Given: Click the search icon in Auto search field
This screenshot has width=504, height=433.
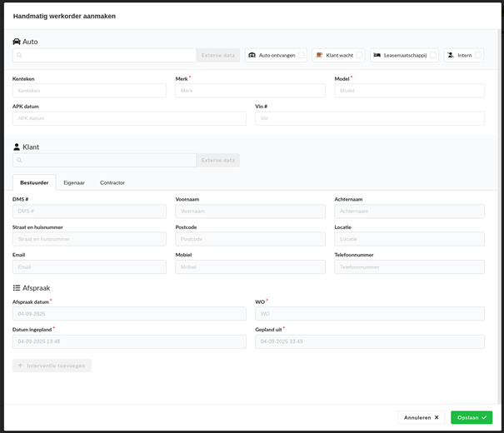Looking at the screenshot, I should point(20,55).
